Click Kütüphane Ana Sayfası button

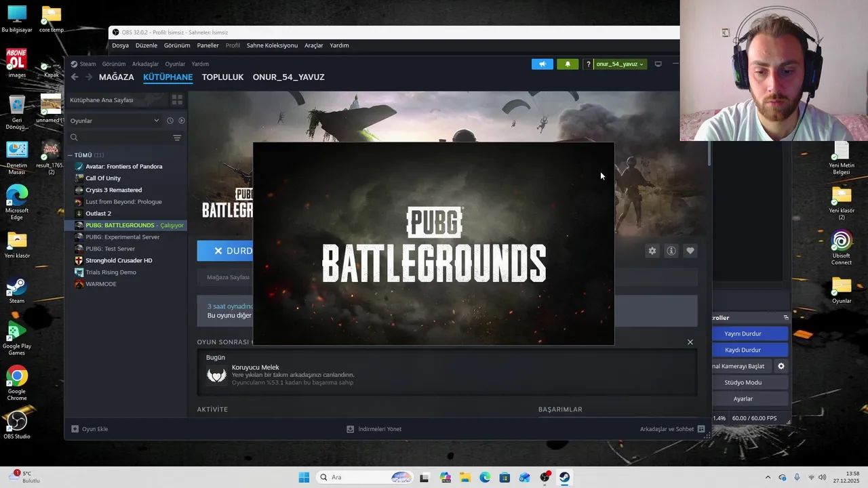[116, 100]
